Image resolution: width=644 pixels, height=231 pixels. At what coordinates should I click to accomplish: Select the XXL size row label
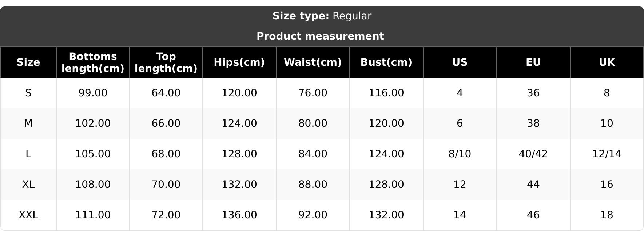pyautogui.click(x=28, y=215)
